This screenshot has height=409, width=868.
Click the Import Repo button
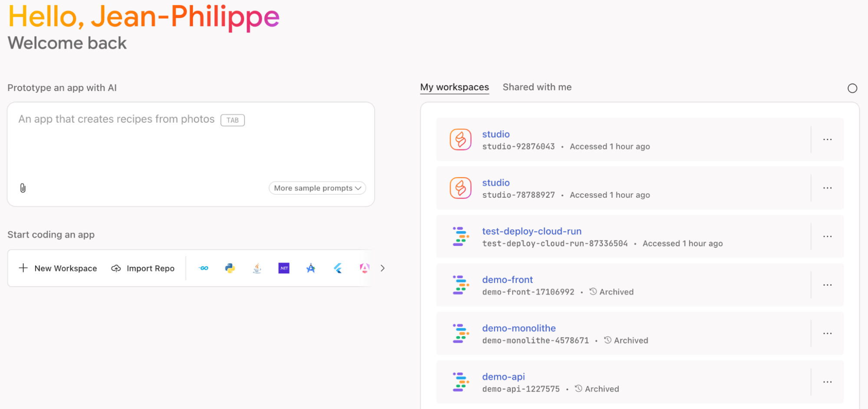[143, 268]
